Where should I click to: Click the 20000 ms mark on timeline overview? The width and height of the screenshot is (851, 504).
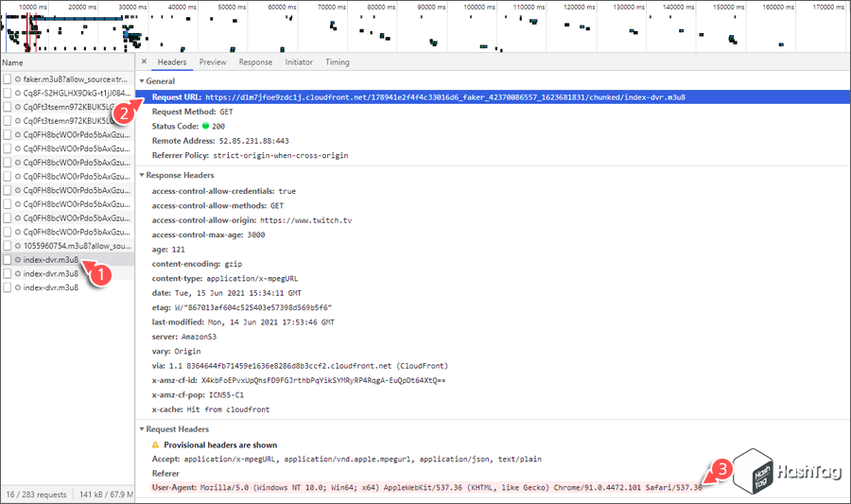coord(82,7)
